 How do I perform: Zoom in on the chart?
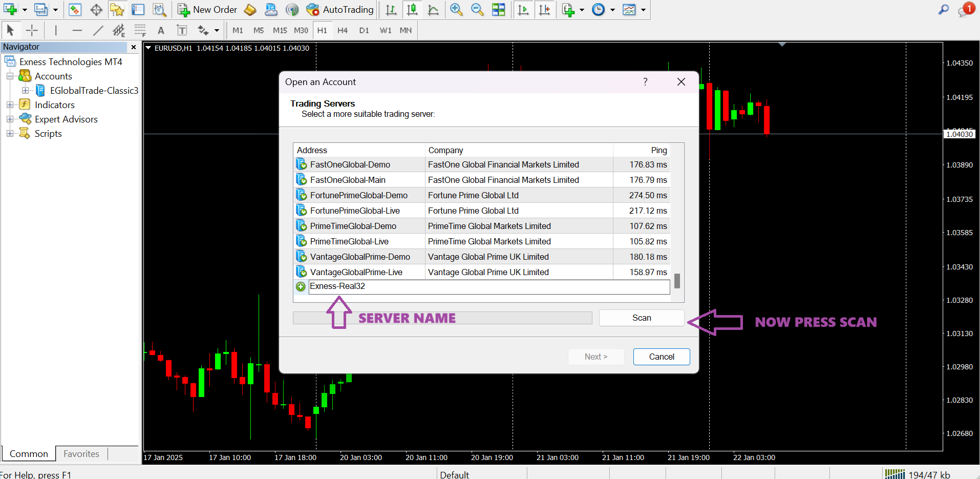coord(456,9)
